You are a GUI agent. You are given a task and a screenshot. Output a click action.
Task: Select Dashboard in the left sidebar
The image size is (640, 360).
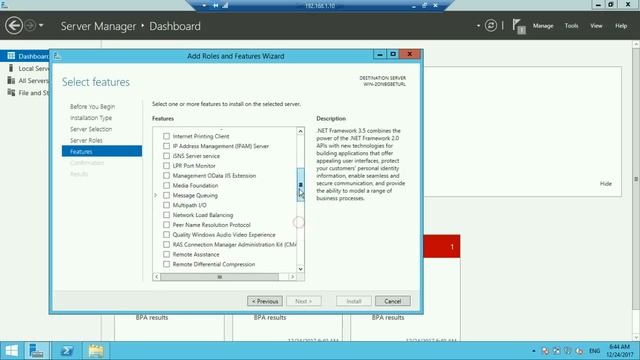(x=24, y=56)
